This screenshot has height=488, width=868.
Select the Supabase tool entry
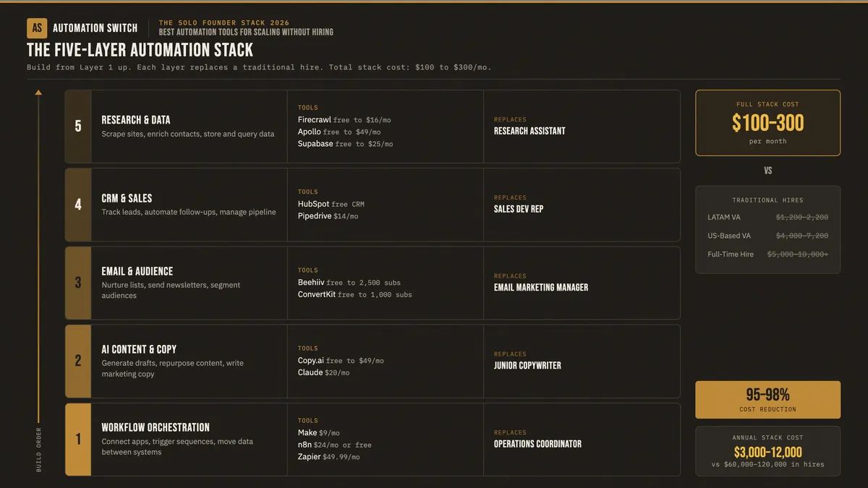345,144
